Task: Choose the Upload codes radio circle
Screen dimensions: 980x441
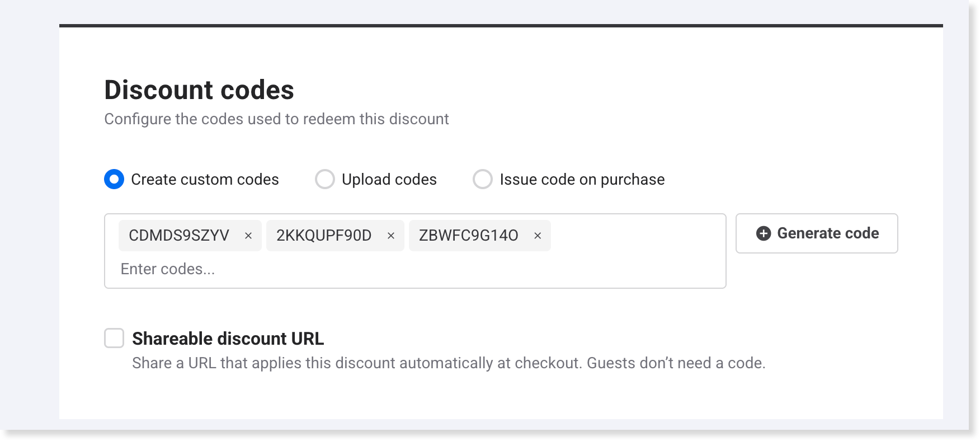Action: pos(325,179)
